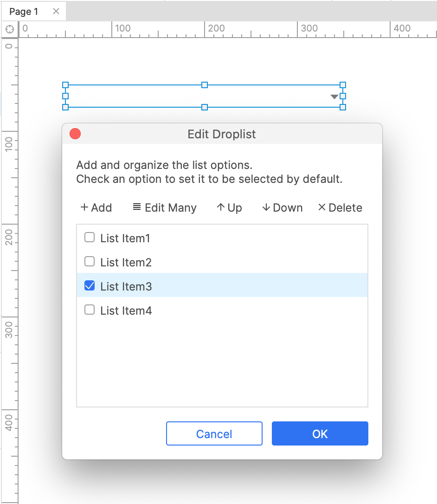Check the List Item2 checkbox
The width and height of the screenshot is (437, 504).
[x=90, y=262]
